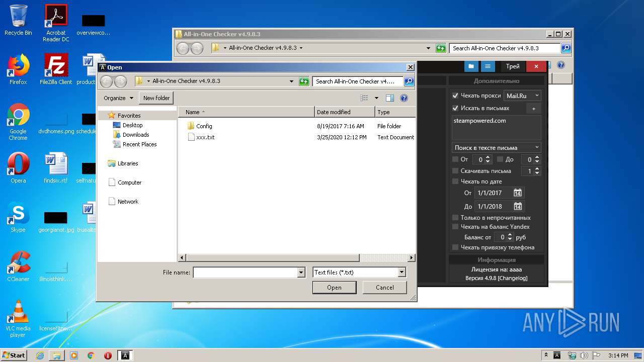Open the blue hamburger menu icon in the checker

(487, 66)
